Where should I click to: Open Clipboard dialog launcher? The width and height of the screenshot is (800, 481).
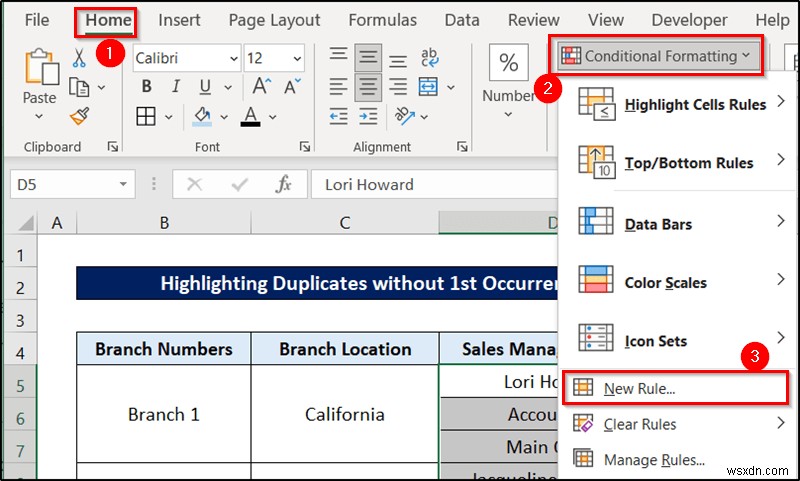coord(113,147)
